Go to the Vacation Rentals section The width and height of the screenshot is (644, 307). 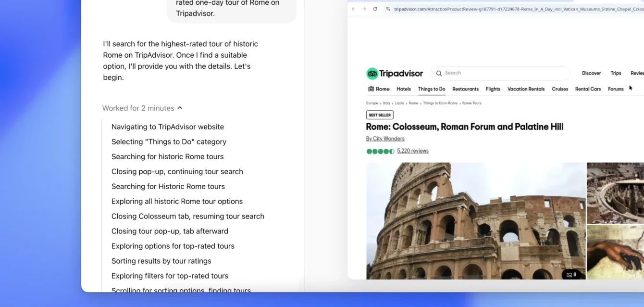pos(526,89)
